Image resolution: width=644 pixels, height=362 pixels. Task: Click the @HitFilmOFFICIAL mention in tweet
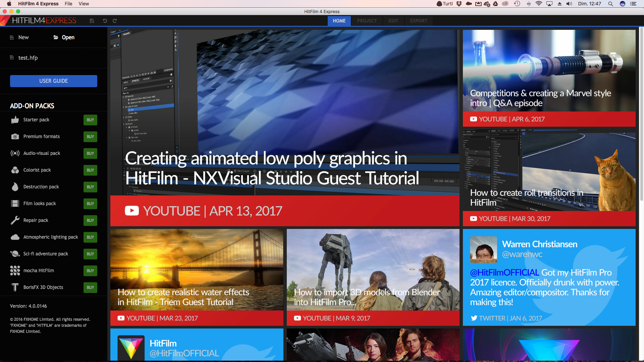tap(504, 273)
